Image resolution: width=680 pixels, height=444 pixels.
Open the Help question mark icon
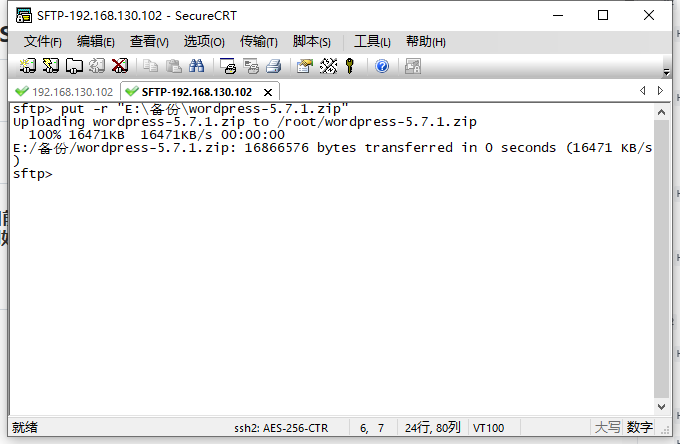pyautogui.click(x=382, y=66)
